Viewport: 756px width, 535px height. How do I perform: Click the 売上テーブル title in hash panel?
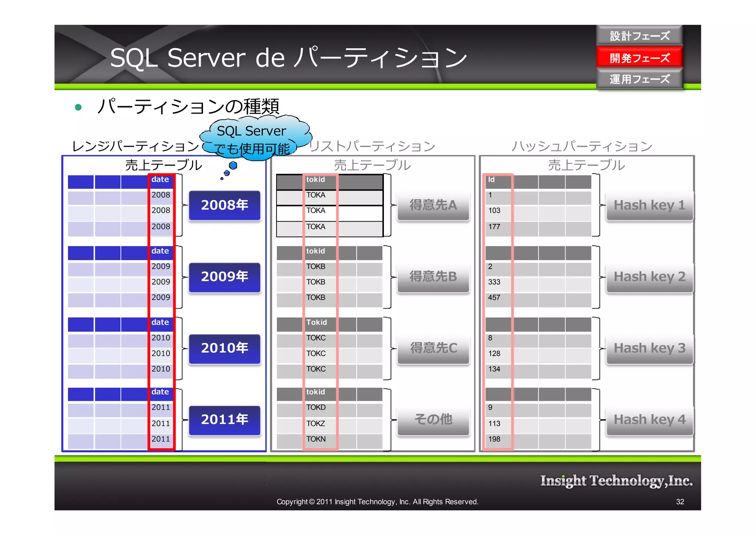pos(586,165)
